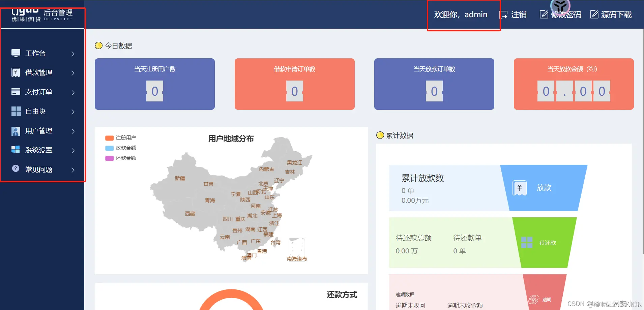The width and height of the screenshot is (644, 310).
Task: Click the 系统设置 settings icon
Action: 15,150
